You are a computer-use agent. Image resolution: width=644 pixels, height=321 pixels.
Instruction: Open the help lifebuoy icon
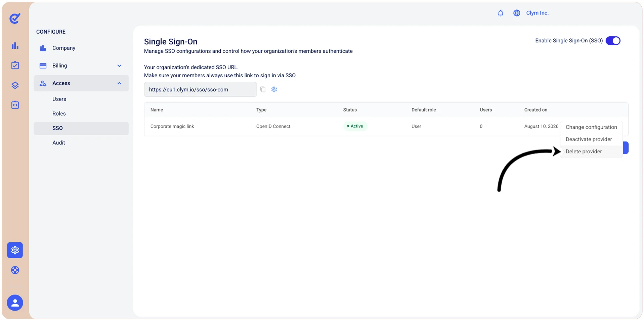(15, 270)
